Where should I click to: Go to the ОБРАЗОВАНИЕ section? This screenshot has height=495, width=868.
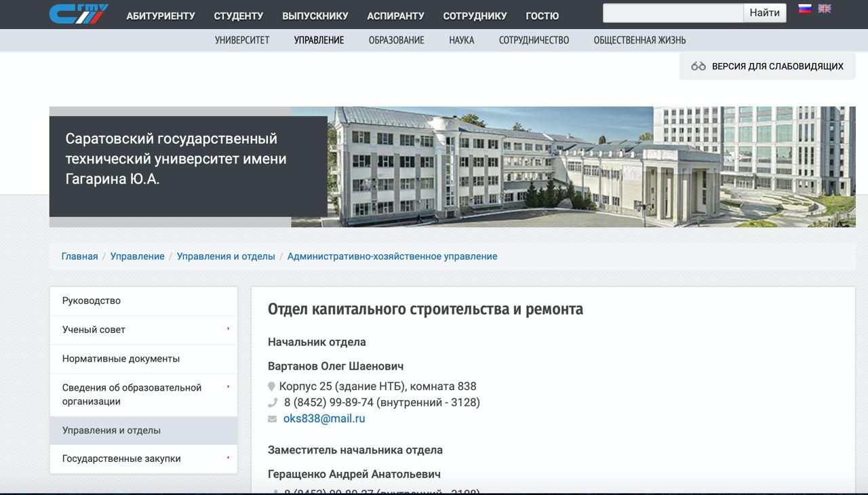point(397,40)
